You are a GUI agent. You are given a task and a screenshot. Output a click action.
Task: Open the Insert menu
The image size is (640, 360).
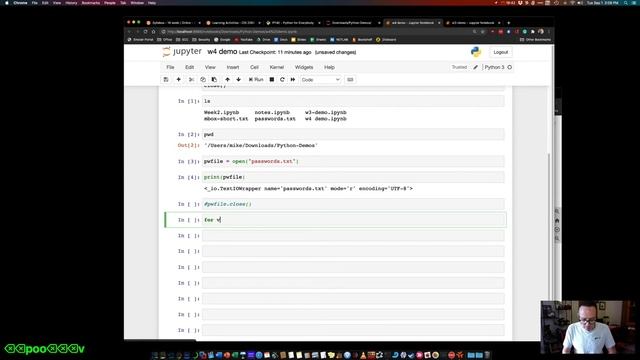[233, 67]
